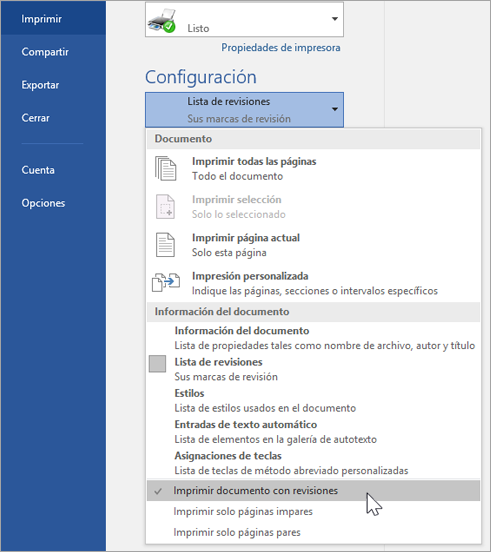Open the printer selection dropdown arrow
The image size is (491, 552).
(335, 19)
